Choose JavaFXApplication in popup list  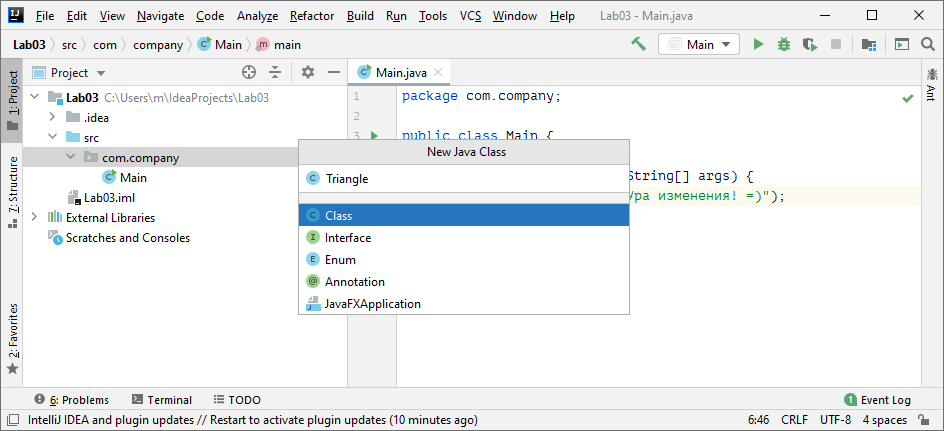(x=464, y=303)
